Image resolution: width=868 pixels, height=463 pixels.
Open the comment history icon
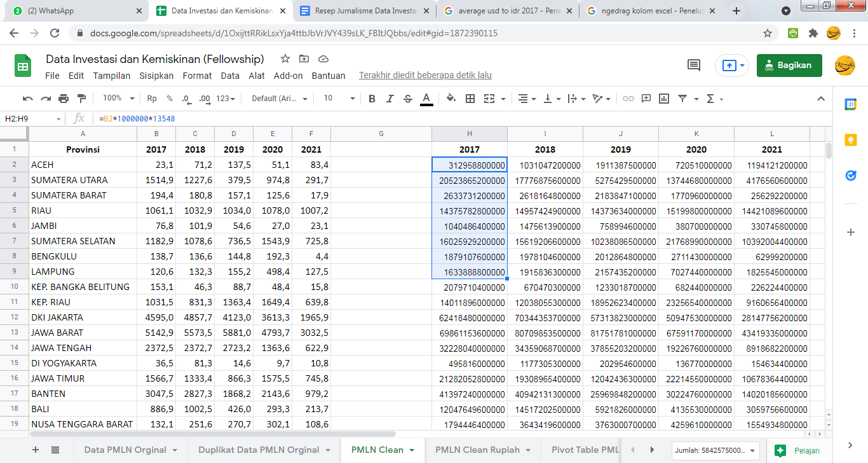pos(694,65)
